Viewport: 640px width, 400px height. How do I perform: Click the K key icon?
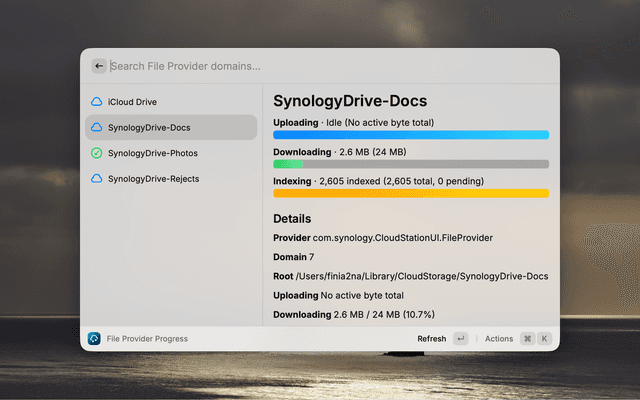[544, 338]
